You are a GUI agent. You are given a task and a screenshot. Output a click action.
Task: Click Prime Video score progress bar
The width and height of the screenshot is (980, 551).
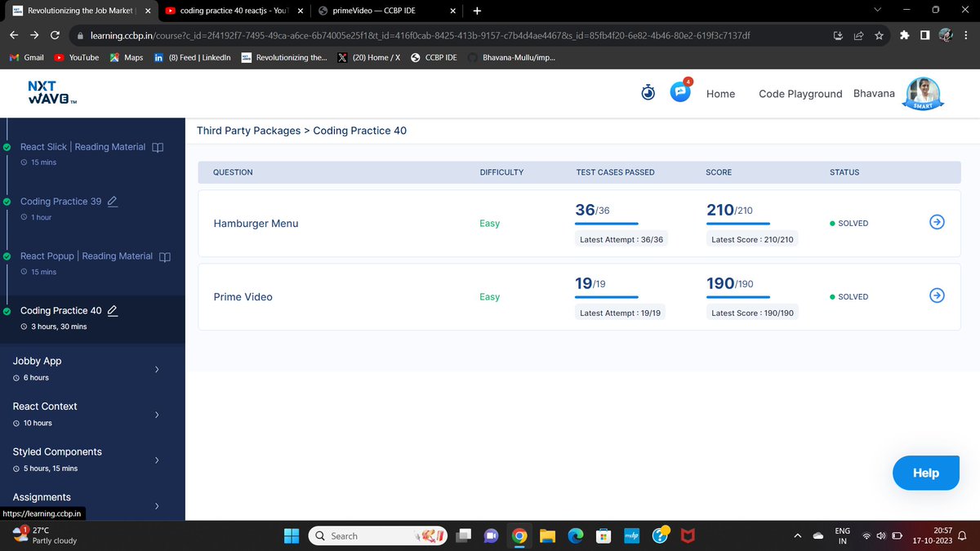pyautogui.click(x=738, y=297)
